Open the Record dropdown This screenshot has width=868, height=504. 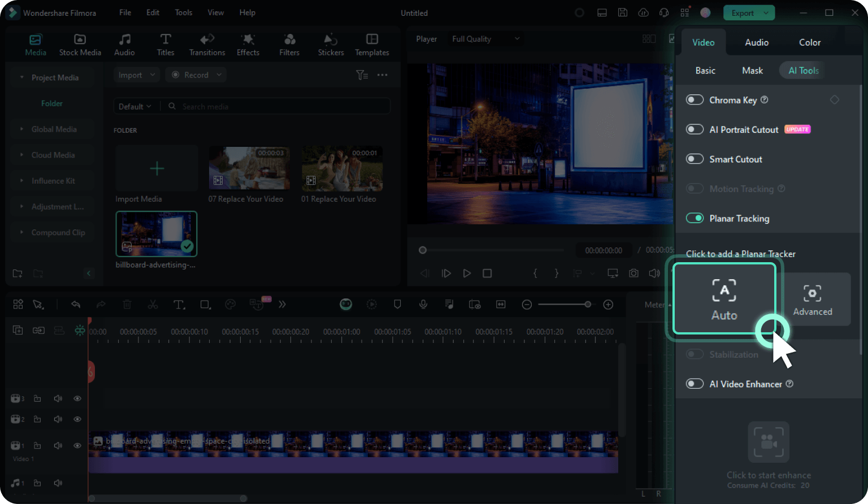pyautogui.click(x=196, y=75)
